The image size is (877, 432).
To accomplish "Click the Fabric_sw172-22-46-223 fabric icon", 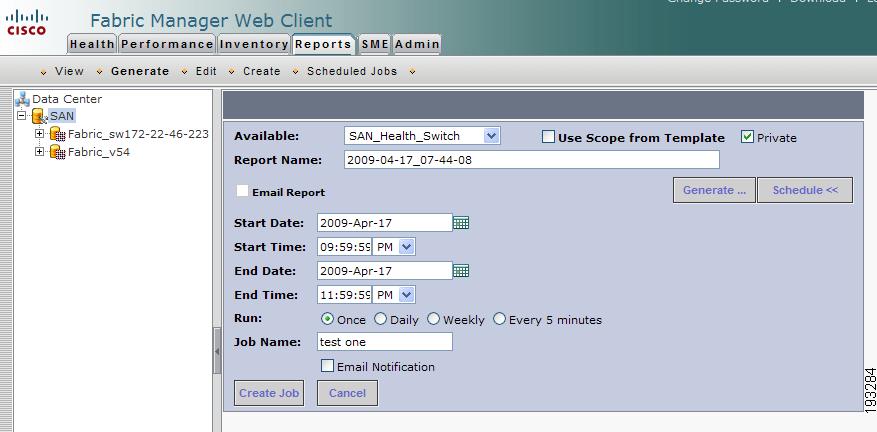I will pyautogui.click(x=58, y=134).
